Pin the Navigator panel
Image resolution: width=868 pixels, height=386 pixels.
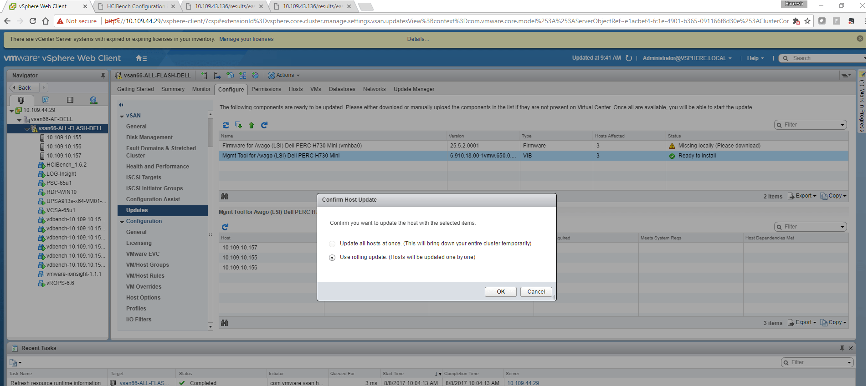click(103, 76)
